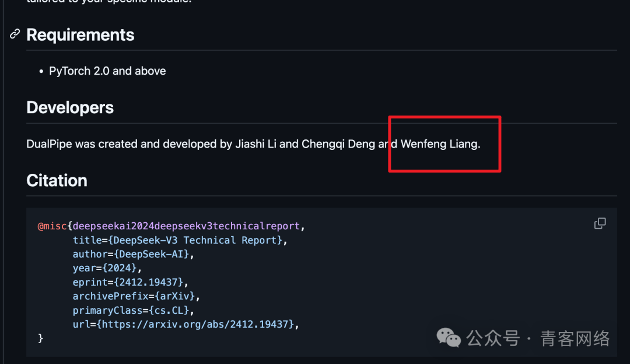Click the year 2024 citation line
630x364 pixels.
(107, 268)
